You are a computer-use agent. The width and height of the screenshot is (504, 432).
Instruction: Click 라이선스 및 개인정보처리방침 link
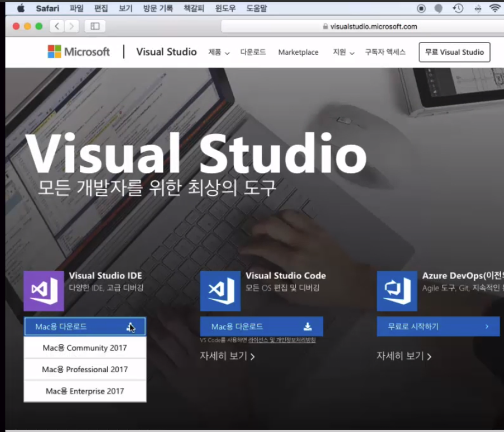[282, 340]
